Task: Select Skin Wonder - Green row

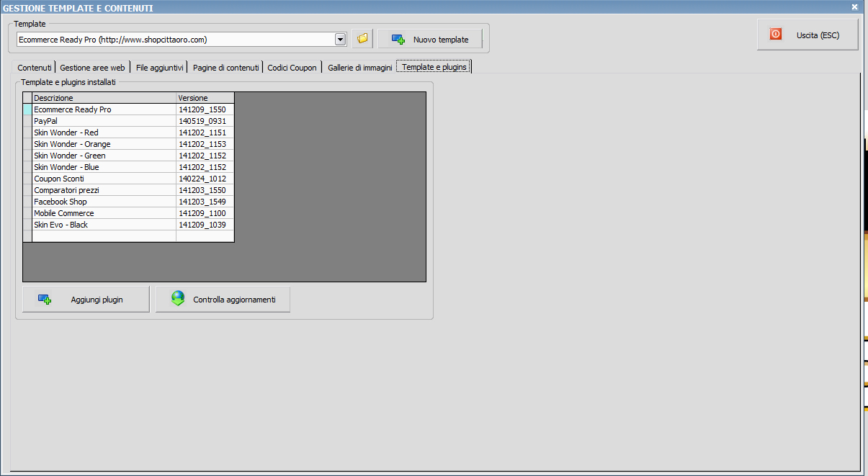Action: point(129,156)
